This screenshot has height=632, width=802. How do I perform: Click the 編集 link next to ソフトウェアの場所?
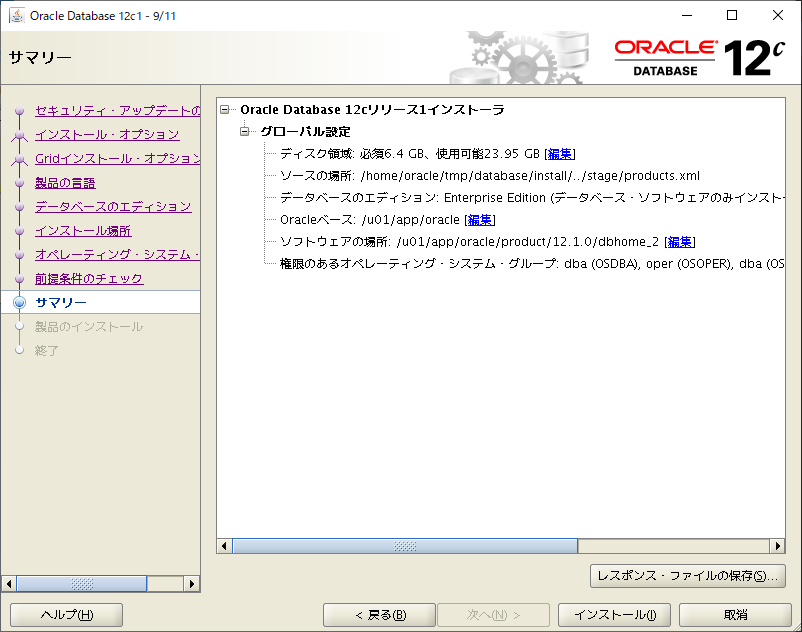click(x=679, y=242)
